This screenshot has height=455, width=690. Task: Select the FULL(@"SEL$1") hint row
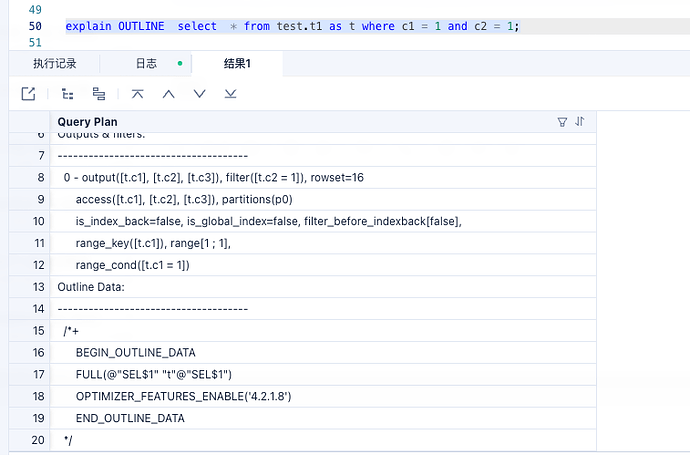click(x=154, y=374)
